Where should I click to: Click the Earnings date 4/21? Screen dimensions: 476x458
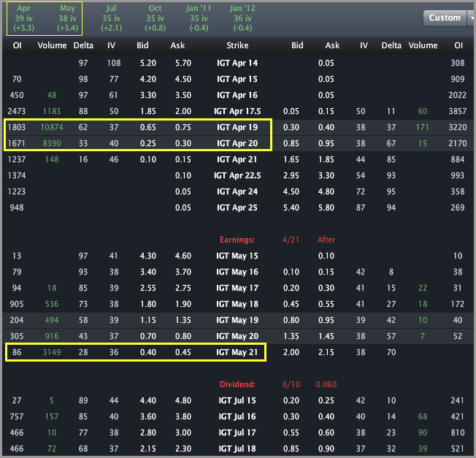coord(291,240)
